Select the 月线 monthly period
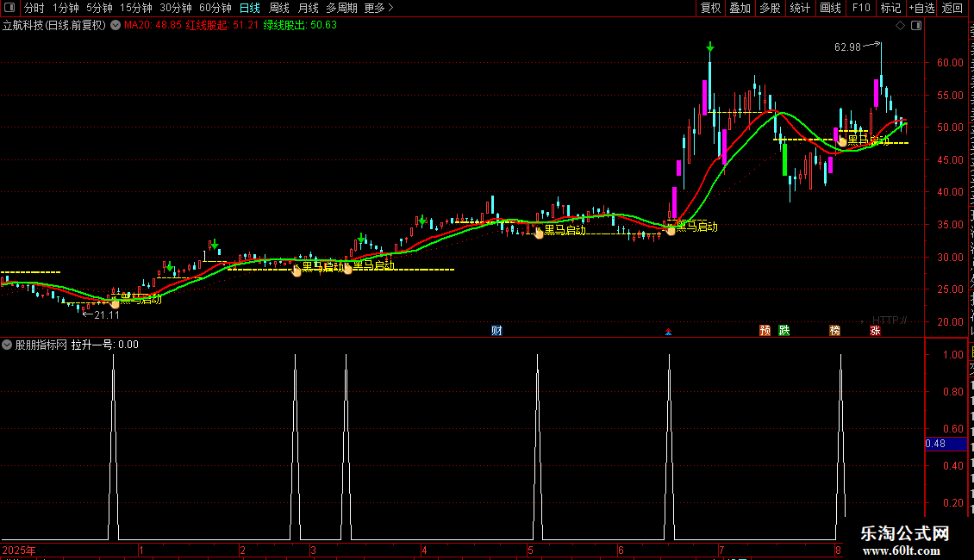The width and height of the screenshot is (974, 560). click(x=309, y=8)
